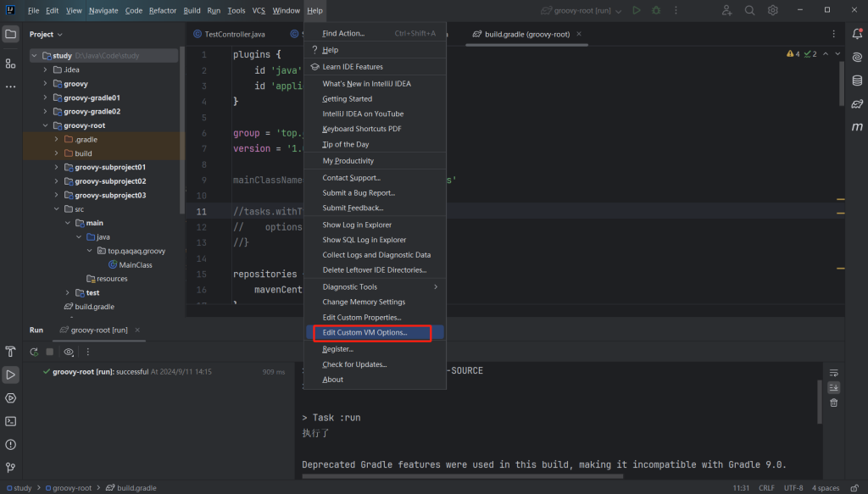
Task: Open the Structure tool window icon
Action: click(x=10, y=64)
